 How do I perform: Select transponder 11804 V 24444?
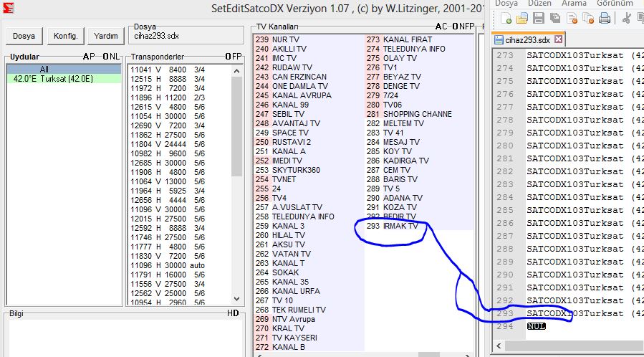tap(168, 144)
